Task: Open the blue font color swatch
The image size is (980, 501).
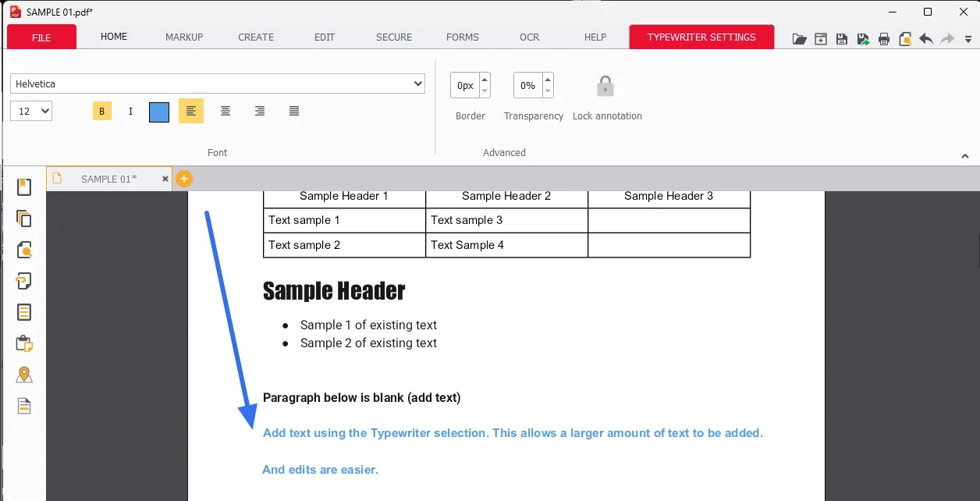Action: (x=159, y=112)
